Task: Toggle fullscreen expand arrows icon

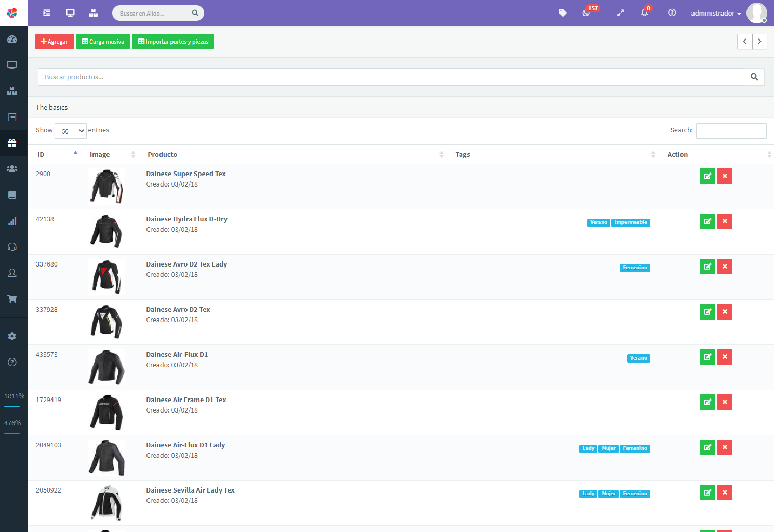Action: click(x=620, y=13)
